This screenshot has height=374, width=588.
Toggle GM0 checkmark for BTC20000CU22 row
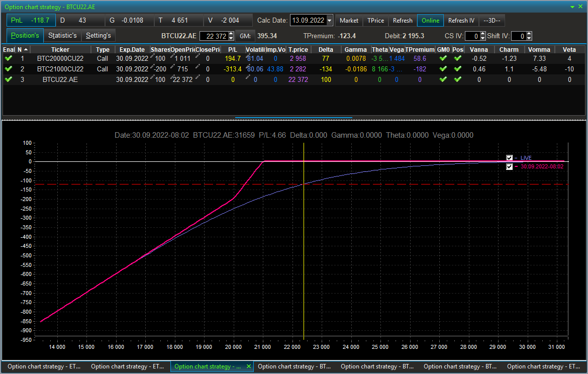[x=443, y=58]
